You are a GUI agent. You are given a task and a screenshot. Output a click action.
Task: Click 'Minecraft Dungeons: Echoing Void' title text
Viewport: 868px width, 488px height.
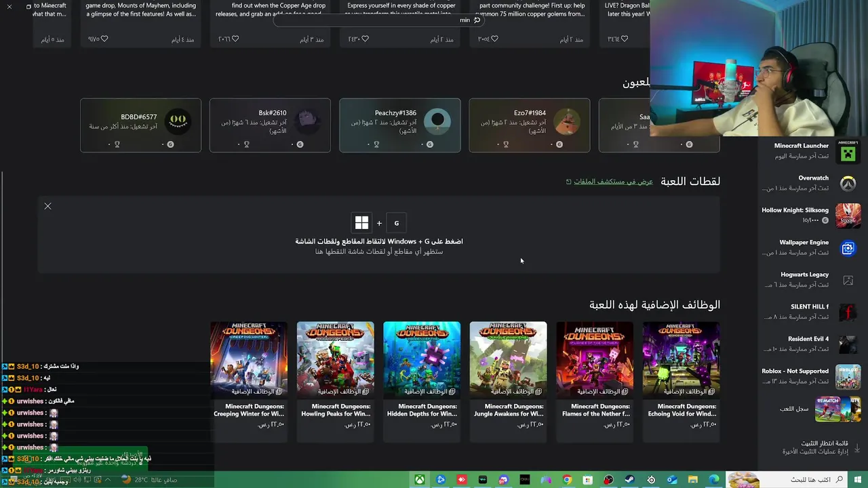pos(682,410)
